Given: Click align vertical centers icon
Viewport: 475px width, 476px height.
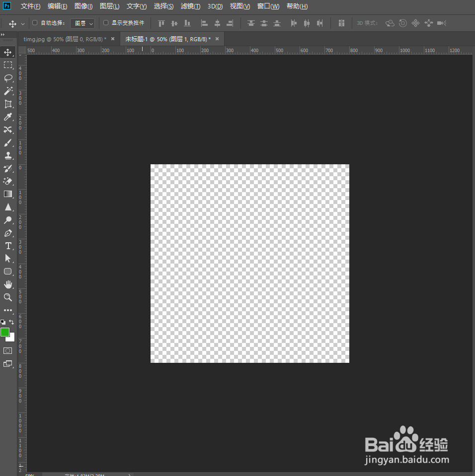Looking at the screenshot, I should [x=174, y=23].
